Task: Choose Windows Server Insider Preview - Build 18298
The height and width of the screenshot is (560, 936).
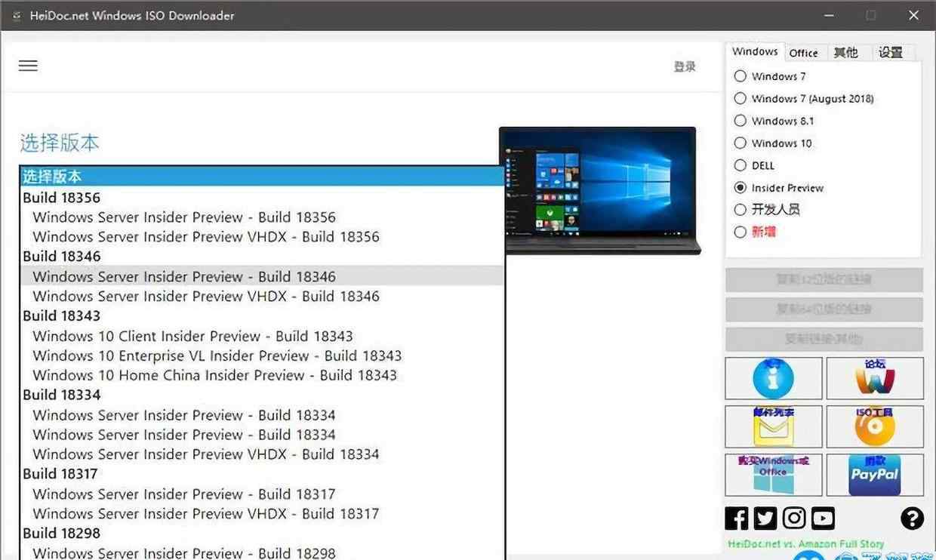Action: (x=262, y=553)
